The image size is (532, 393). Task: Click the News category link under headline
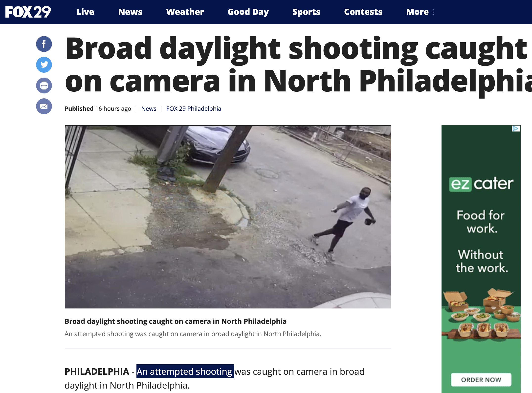149,109
